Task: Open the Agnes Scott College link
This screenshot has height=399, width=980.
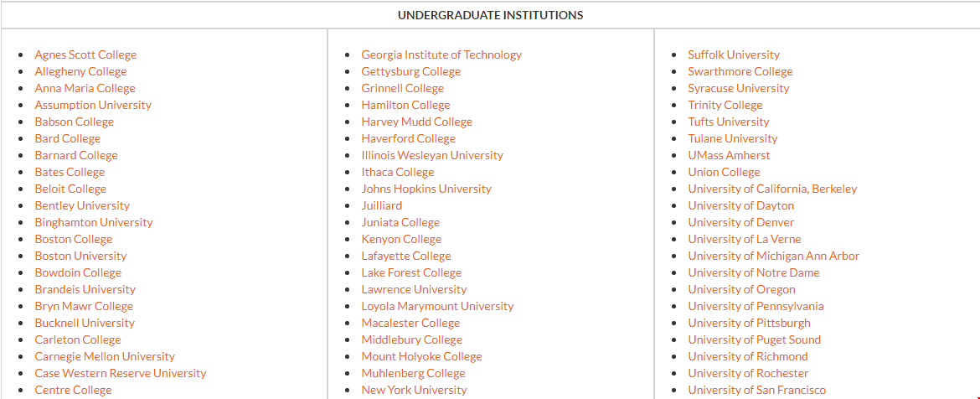Action: point(85,54)
